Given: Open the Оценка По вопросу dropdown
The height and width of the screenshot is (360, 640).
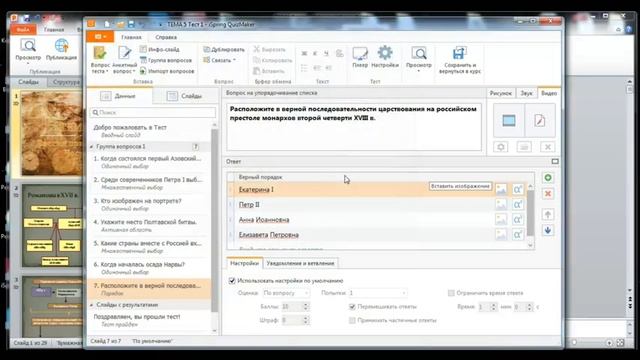Looking at the screenshot, I should pos(286,293).
